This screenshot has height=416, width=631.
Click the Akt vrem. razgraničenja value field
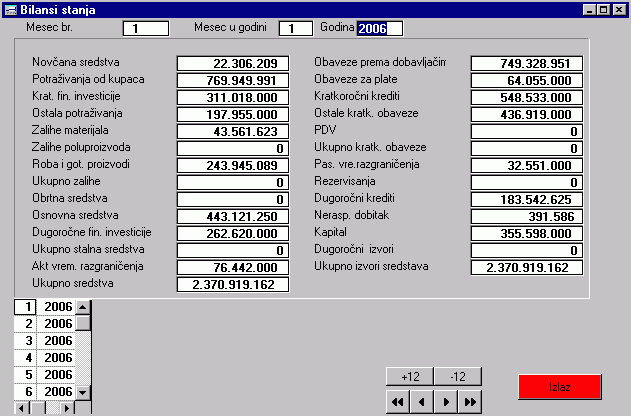click(233, 268)
